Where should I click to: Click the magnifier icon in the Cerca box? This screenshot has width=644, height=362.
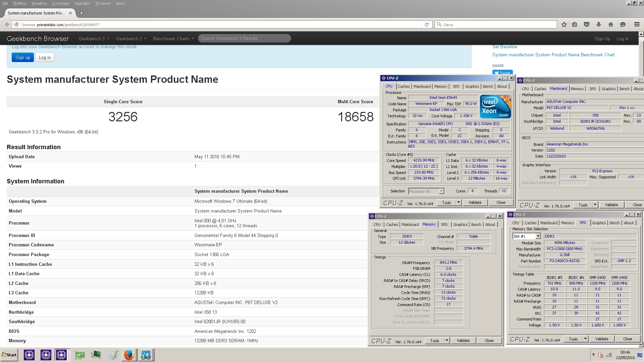tap(439, 24)
